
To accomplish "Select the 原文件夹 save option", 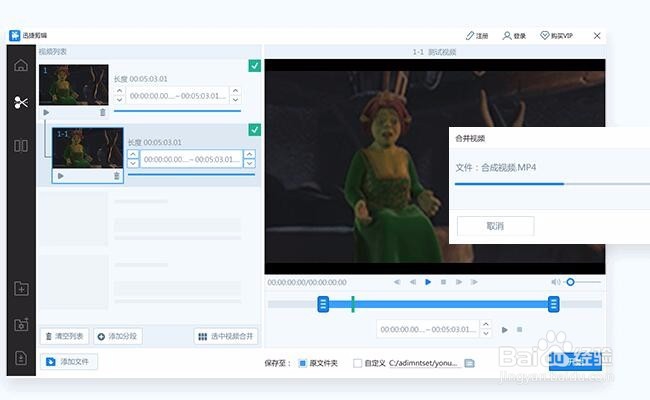I will click(x=303, y=364).
